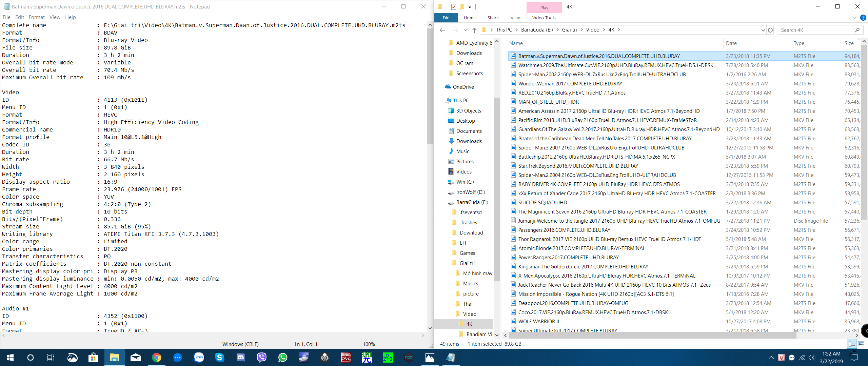Viewport: 868px width, 366px height.
Task: Open Nox player from the taskbar
Action: (x=409, y=358)
